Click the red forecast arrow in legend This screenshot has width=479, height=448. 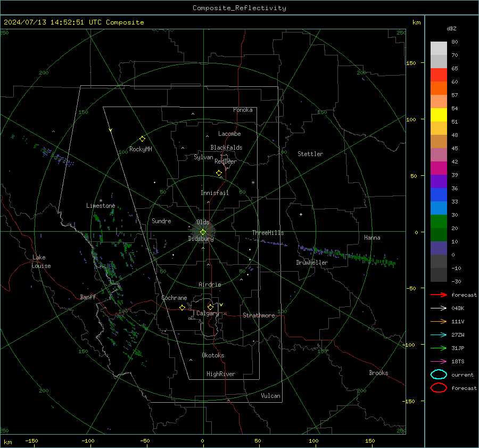click(439, 295)
